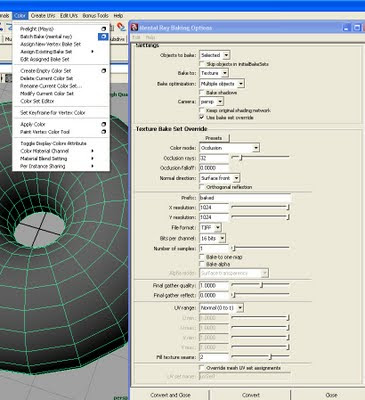This screenshot has width=365, height=400.
Task: Open option box for Create Empty Color Set
Action: coord(104,71)
